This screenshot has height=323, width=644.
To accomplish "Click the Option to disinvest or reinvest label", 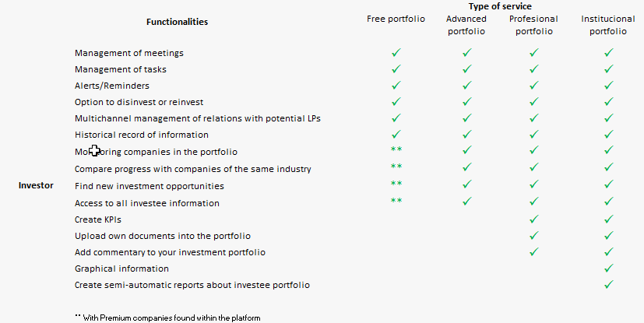I will coord(139,102).
